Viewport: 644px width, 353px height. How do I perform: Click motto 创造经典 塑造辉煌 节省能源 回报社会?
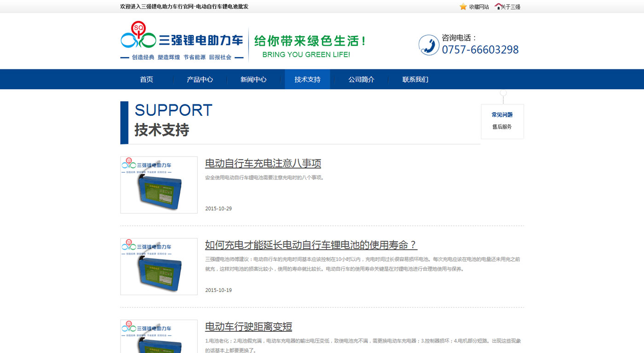tap(182, 57)
